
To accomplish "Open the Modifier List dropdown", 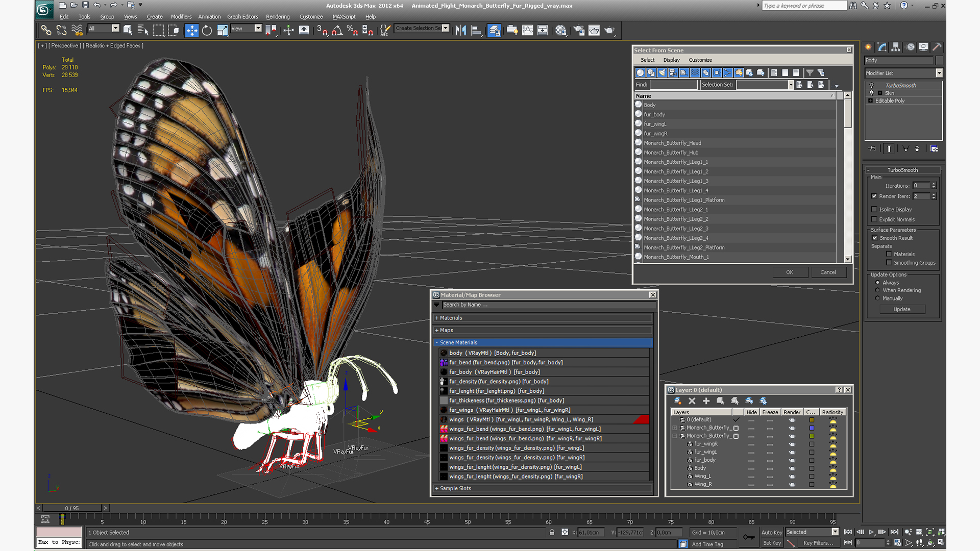I will click(938, 73).
